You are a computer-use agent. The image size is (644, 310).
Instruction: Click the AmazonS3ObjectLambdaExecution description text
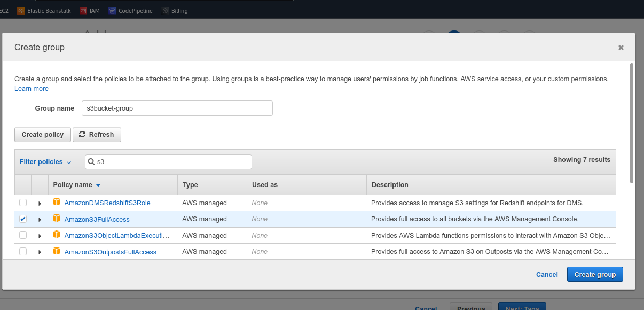[x=491, y=235]
